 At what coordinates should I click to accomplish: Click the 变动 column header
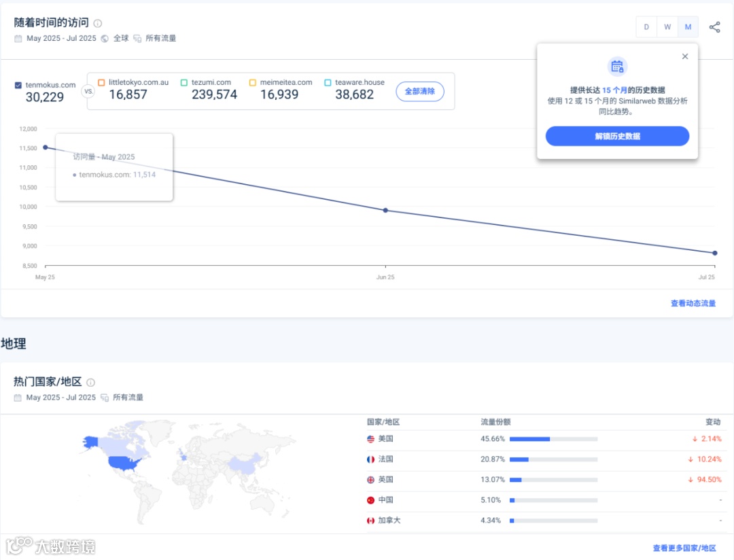tap(713, 422)
